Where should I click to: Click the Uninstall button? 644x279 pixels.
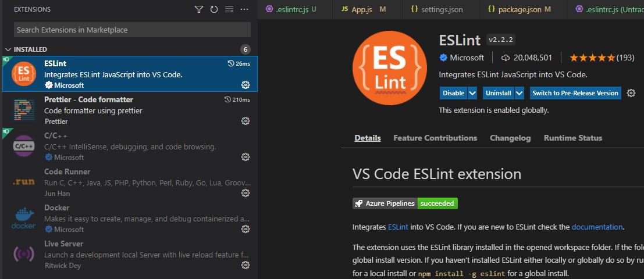click(498, 93)
